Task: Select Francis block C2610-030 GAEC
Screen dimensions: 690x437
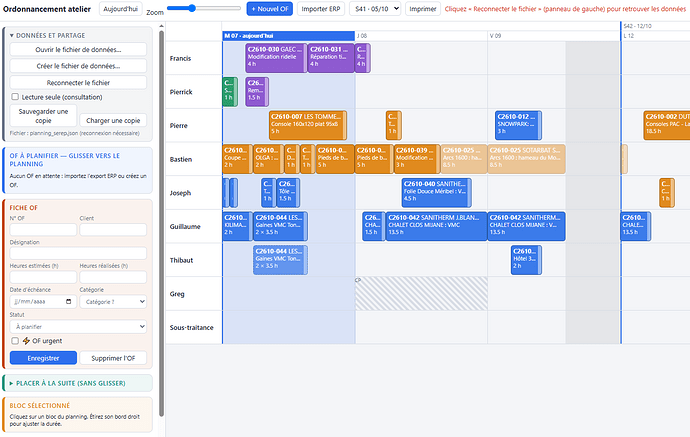Action: click(275, 58)
